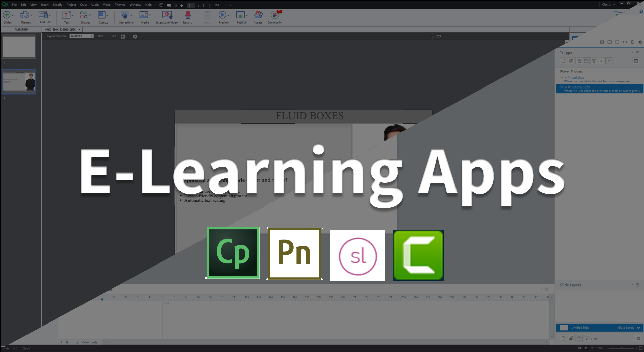Open the Assets library icon
The width and height of the screenshot is (644, 352).
point(258,15)
